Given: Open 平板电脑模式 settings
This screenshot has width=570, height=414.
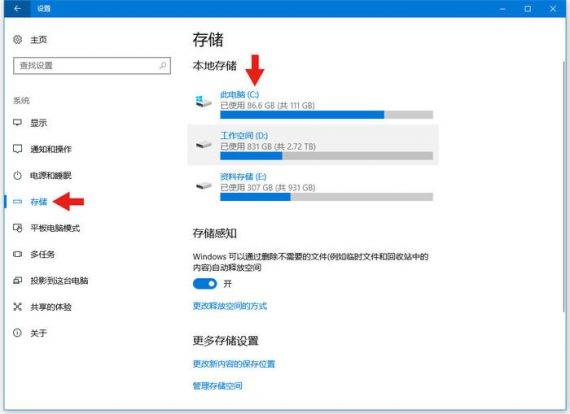Looking at the screenshot, I should (x=55, y=228).
